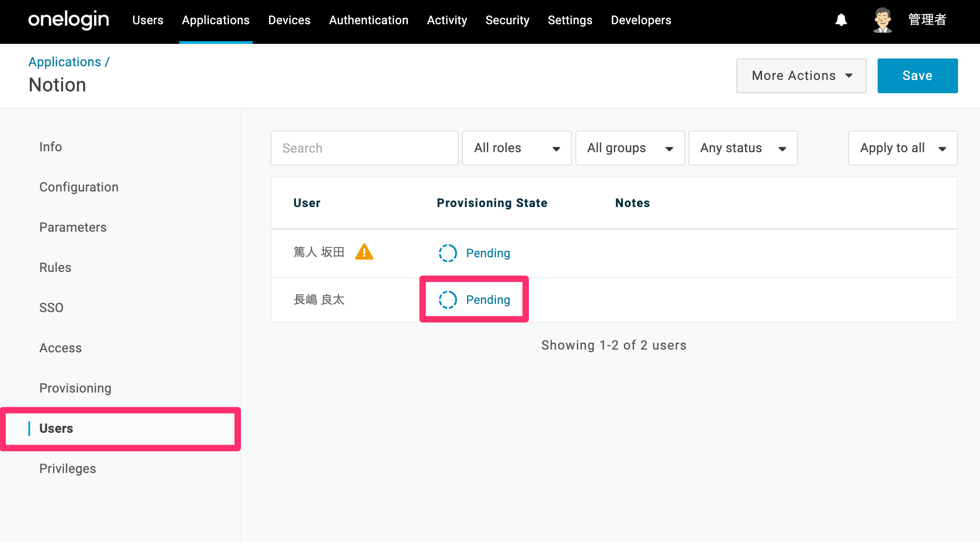Open the All groups filter dropdown
Screen dimensions: 980x542
(630, 148)
